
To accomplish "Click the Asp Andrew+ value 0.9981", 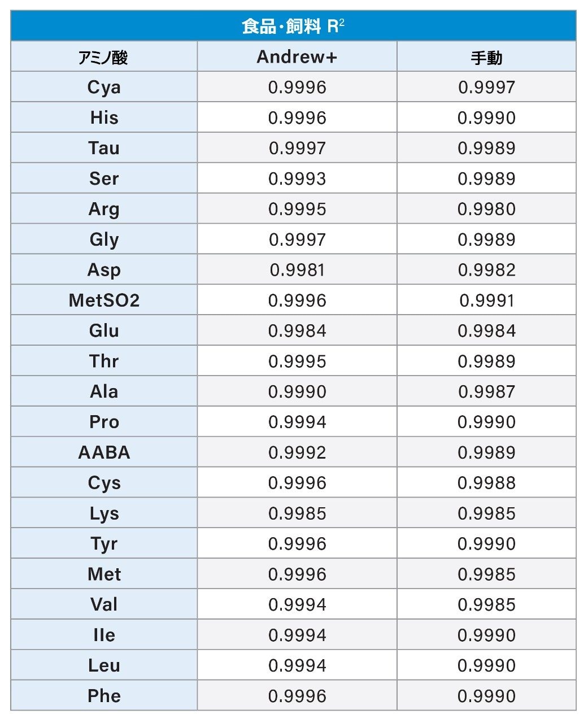I will [x=297, y=270].
